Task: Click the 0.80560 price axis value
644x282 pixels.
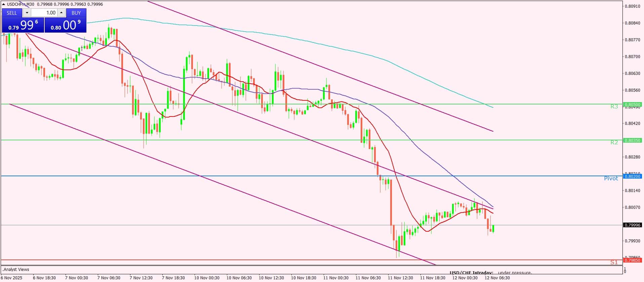Action: tap(632, 90)
